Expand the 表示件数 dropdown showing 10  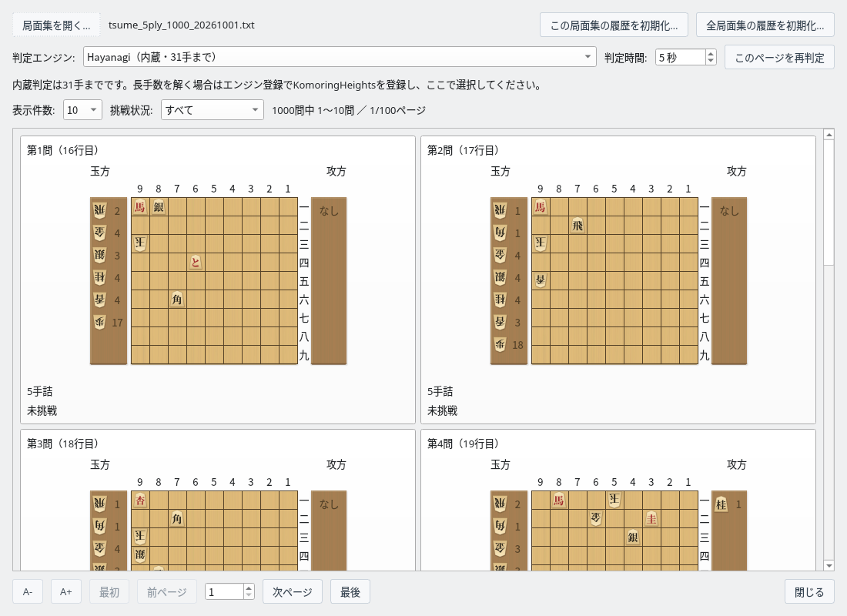click(82, 110)
